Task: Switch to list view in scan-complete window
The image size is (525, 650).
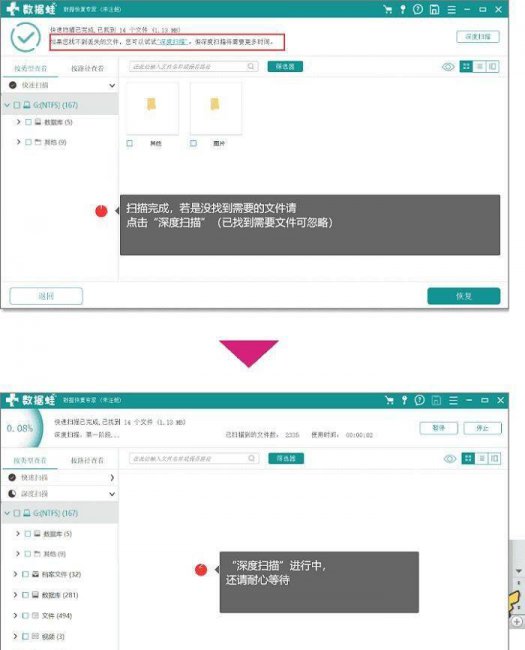Action: [479, 66]
